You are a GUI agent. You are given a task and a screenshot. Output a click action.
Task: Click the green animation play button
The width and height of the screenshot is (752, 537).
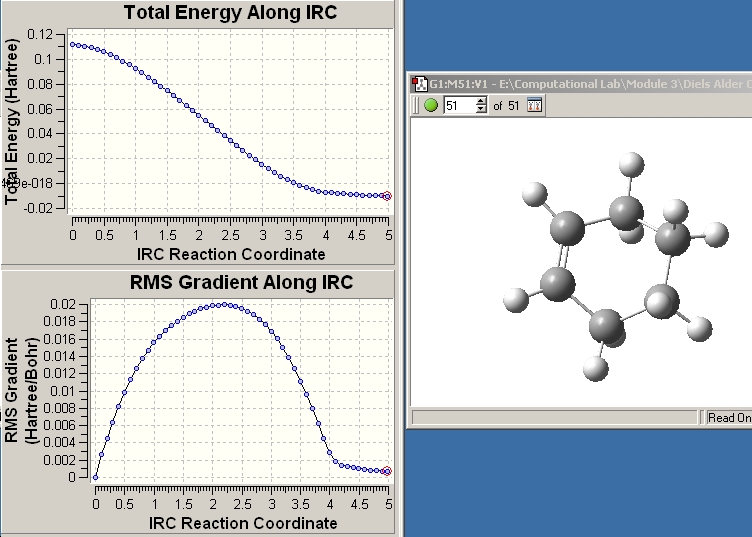(431, 105)
